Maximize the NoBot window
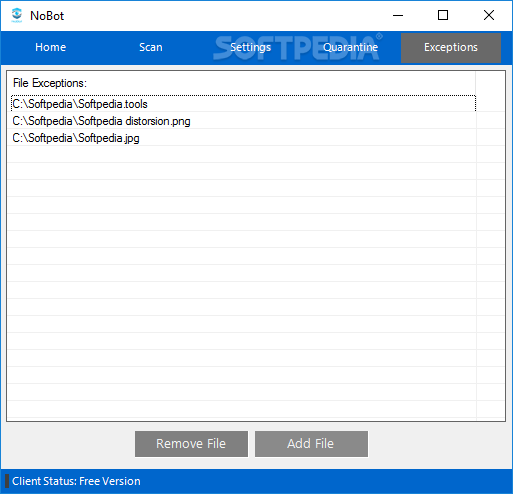 pyautogui.click(x=443, y=15)
